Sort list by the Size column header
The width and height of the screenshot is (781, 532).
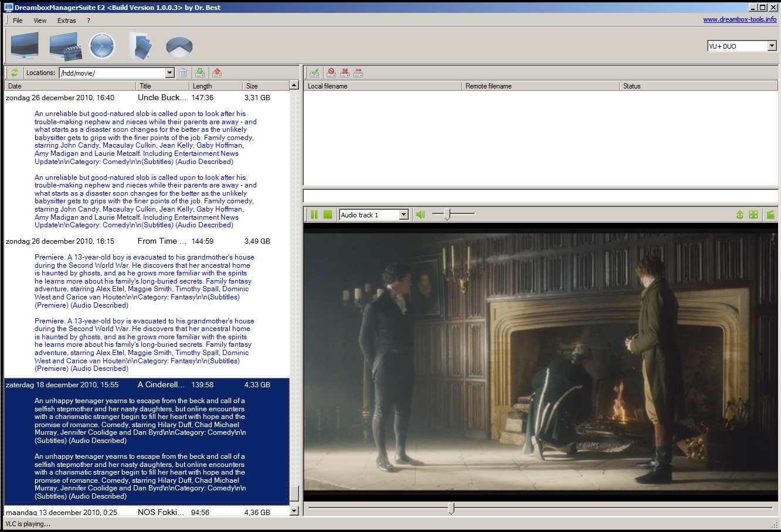click(266, 86)
